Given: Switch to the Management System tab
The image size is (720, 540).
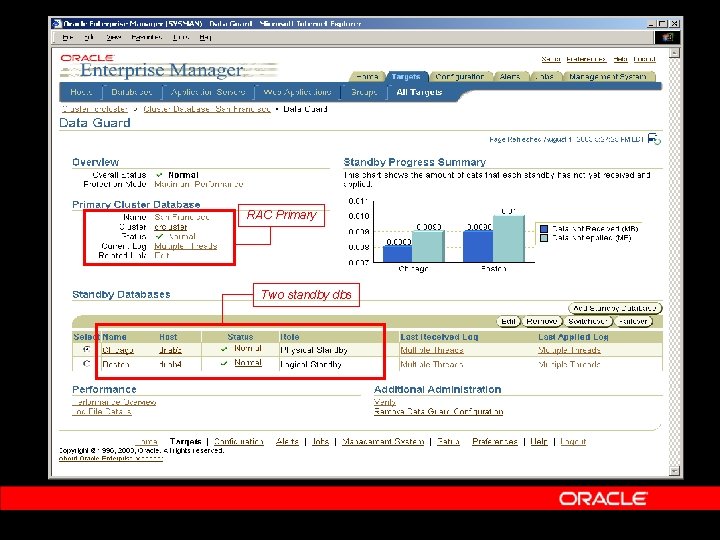Looking at the screenshot, I should pos(608,77).
